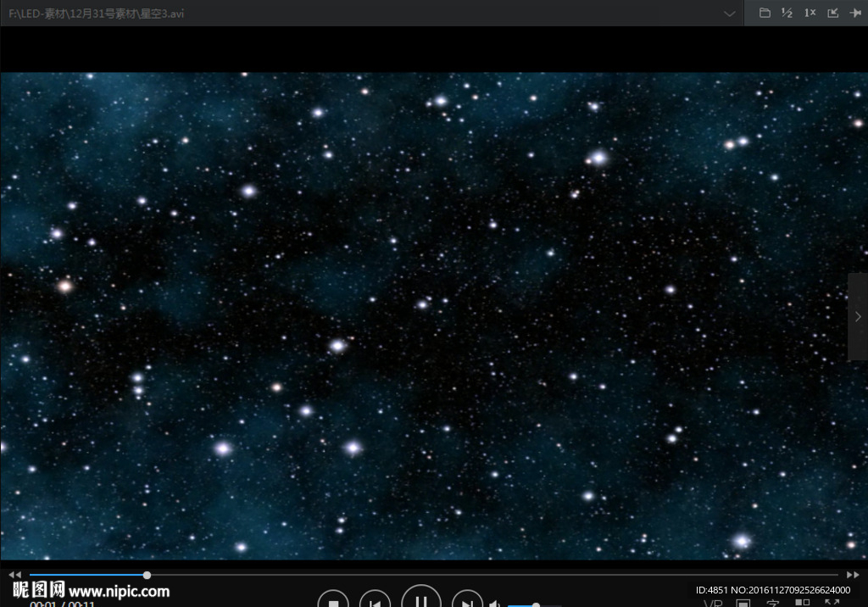This screenshot has height=607, width=868.
Task: Click the file path title text
Action: point(97,14)
